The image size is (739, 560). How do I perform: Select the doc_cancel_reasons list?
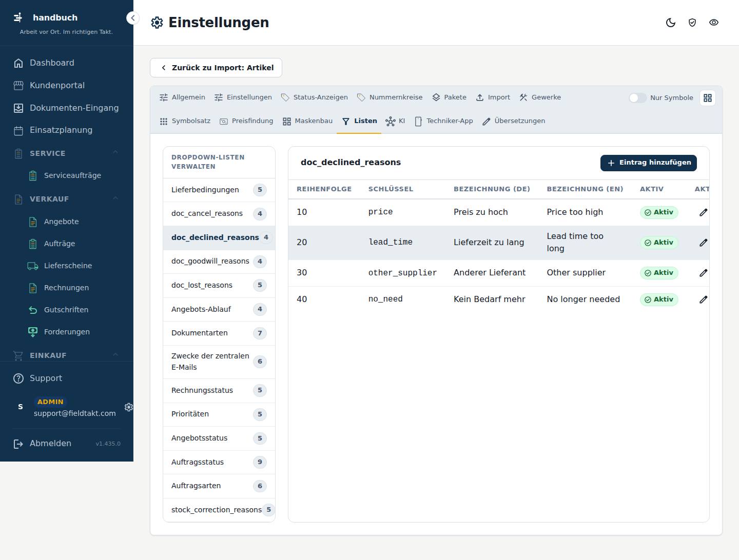point(219,214)
